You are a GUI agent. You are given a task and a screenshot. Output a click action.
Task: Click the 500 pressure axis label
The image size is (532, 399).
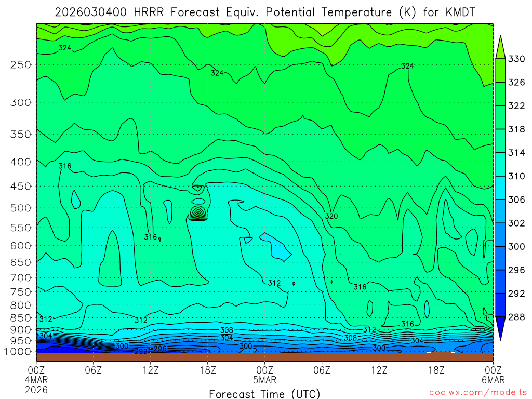(21, 208)
